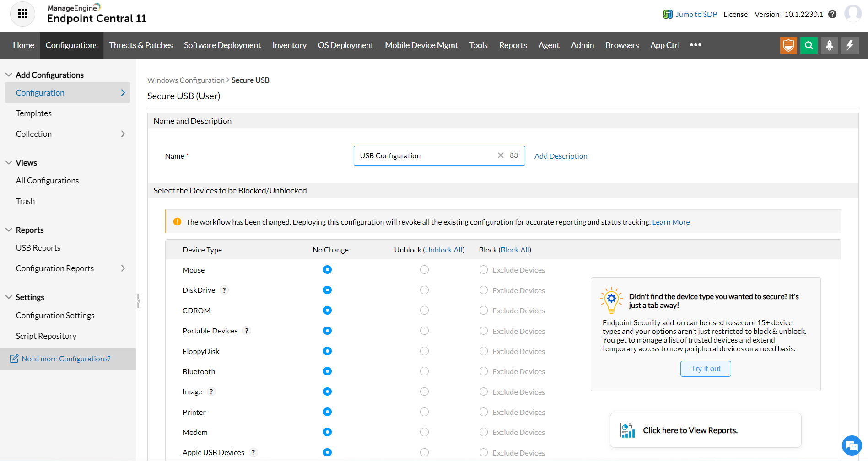Image resolution: width=868 pixels, height=461 pixels.
Task: Click the lightning bolt quick actions icon
Action: 850,45
